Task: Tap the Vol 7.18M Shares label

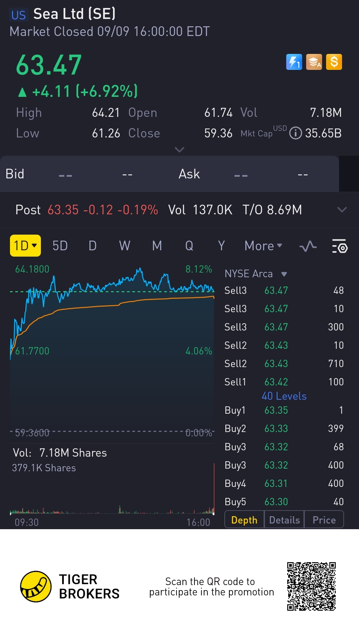Action: pos(60,453)
